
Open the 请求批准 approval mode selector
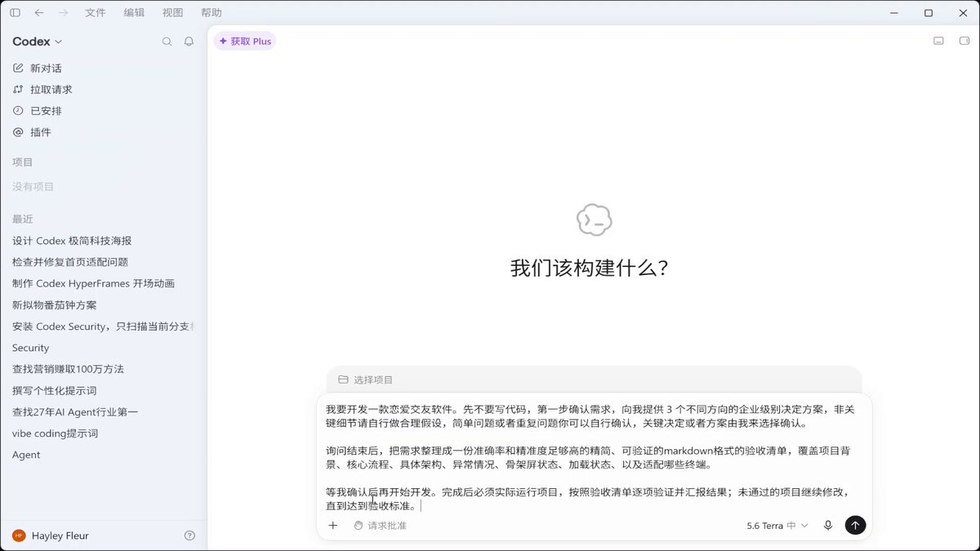(380, 526)
